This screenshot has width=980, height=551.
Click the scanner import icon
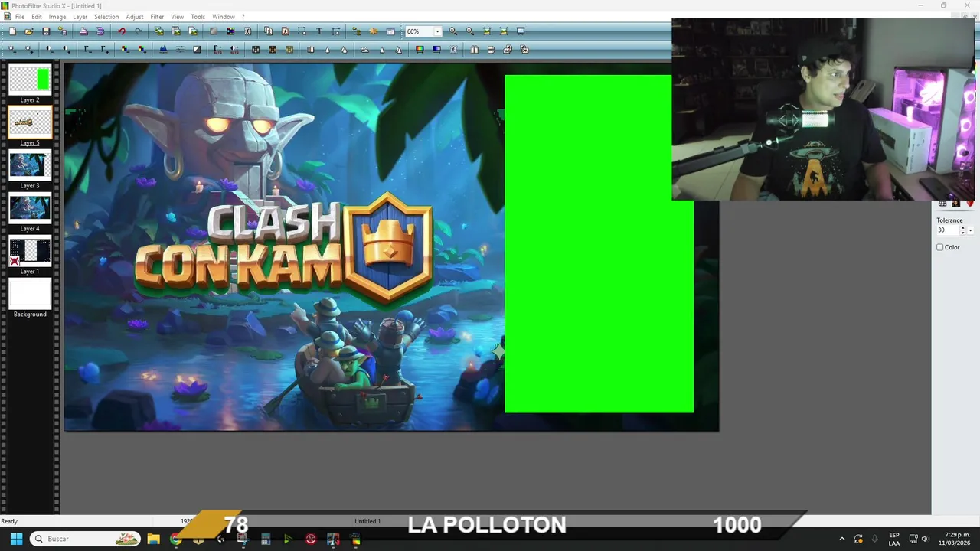(100, 31)
